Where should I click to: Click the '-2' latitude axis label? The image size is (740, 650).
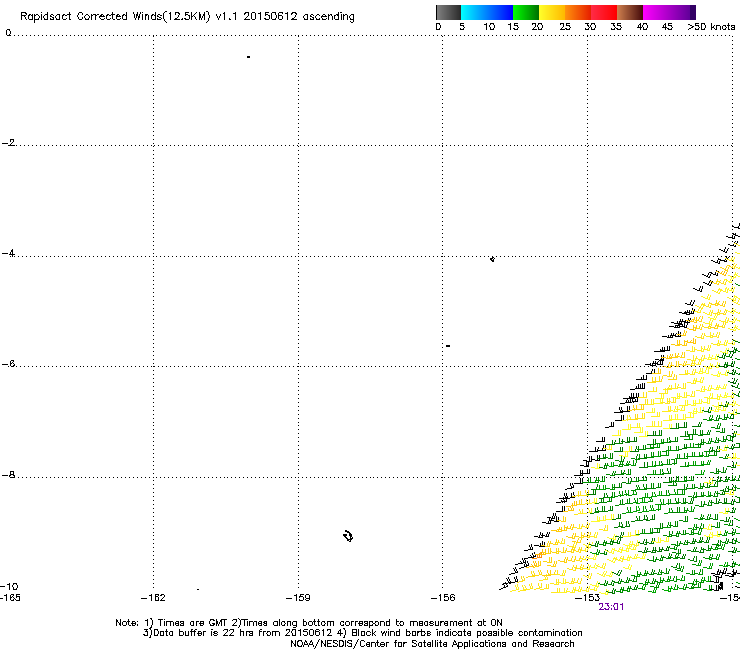pyautogui.click(x=8, y=143)
